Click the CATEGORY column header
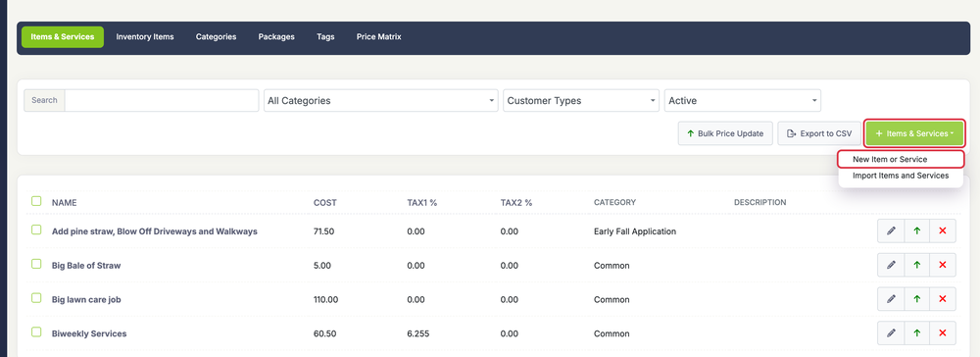980x357 pixels. click(614, 203)
